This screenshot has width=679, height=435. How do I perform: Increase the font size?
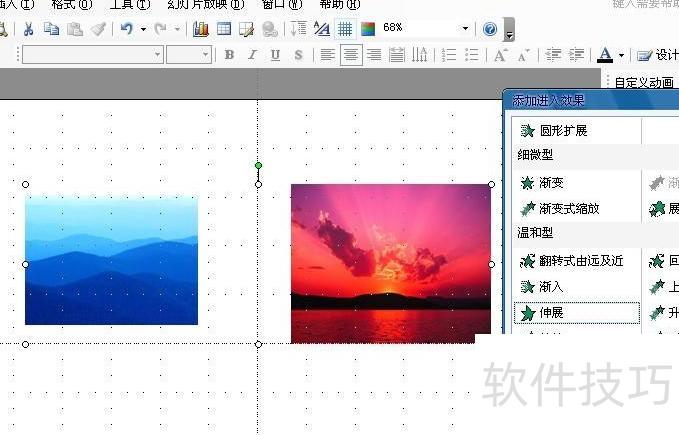500,55
